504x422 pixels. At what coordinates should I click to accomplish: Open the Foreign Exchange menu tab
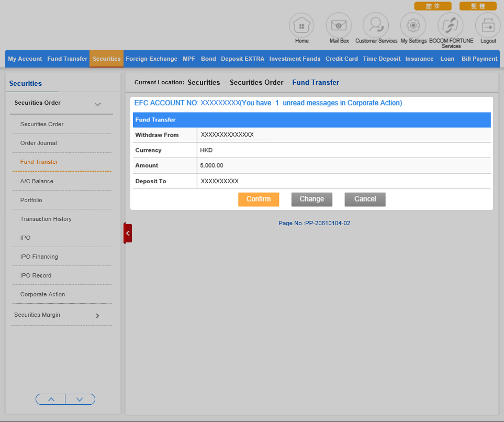(x=151, y=59)
